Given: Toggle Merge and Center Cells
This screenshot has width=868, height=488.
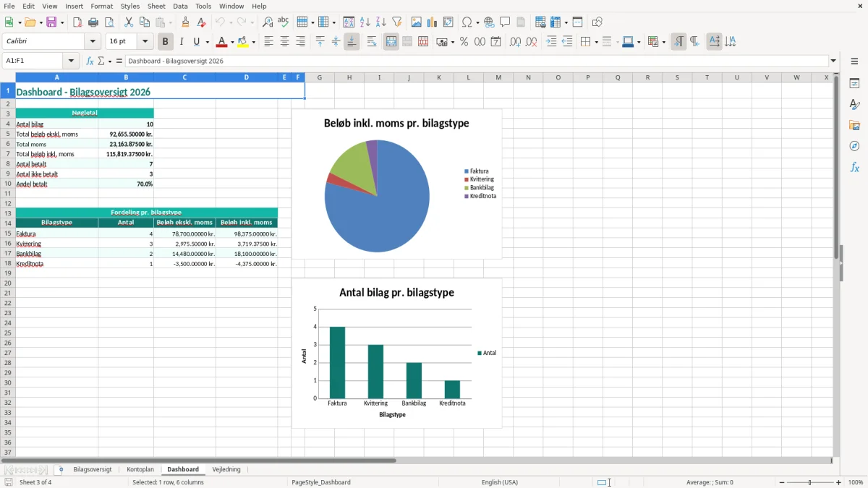Looking at the screenshot, I should click(391, 42).
